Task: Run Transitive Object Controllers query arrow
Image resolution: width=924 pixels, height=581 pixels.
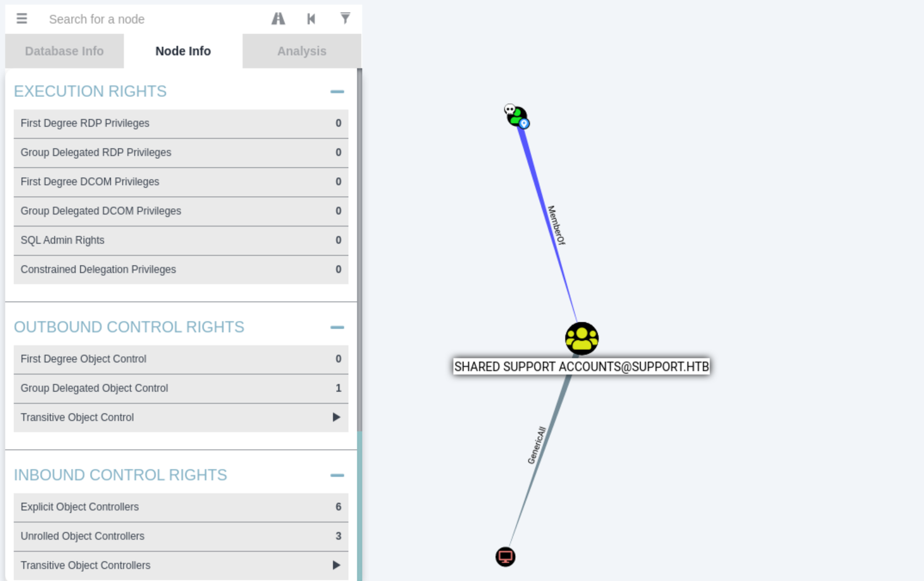Action: pyautogui.click(x=336, y=566)
